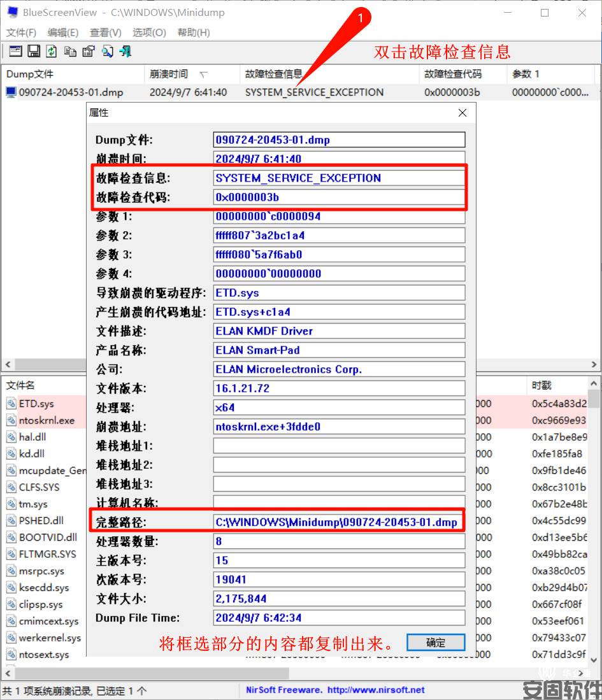Viewport: 602px width, 700px height.
Task: Click the upper pane scrollbar right arrow
Action: pyautogui.click(x=594, y=364)
